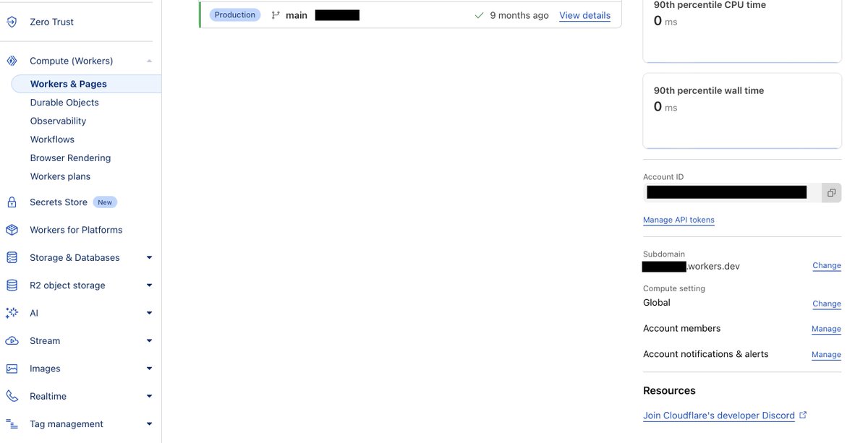Open Workflows in sidebar
Viewport: 868px width, 443px height.
click(52, 139)
